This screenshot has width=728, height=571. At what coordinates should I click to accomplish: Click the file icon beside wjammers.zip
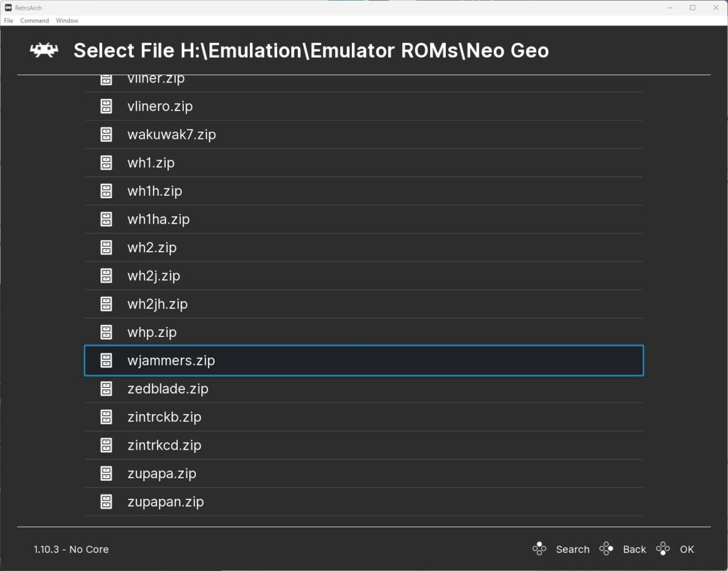[107, 360]
